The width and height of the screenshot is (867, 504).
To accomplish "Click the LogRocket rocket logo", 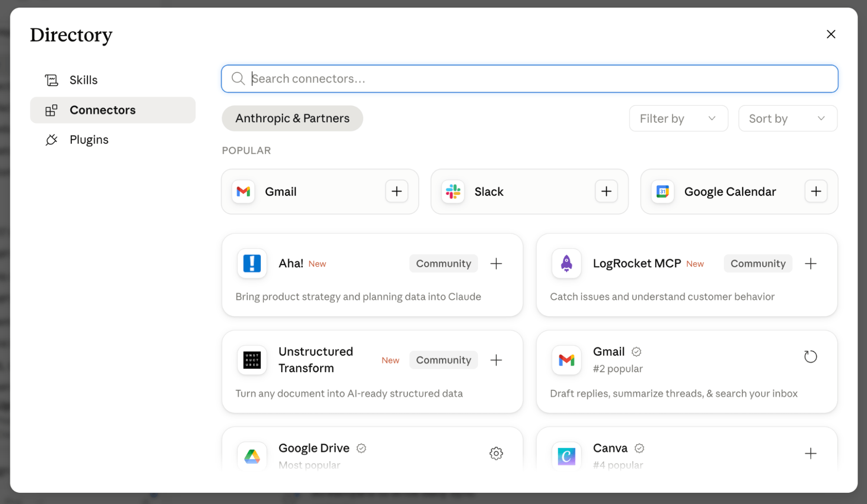I will pyautogui.click(x=566, y=263).
